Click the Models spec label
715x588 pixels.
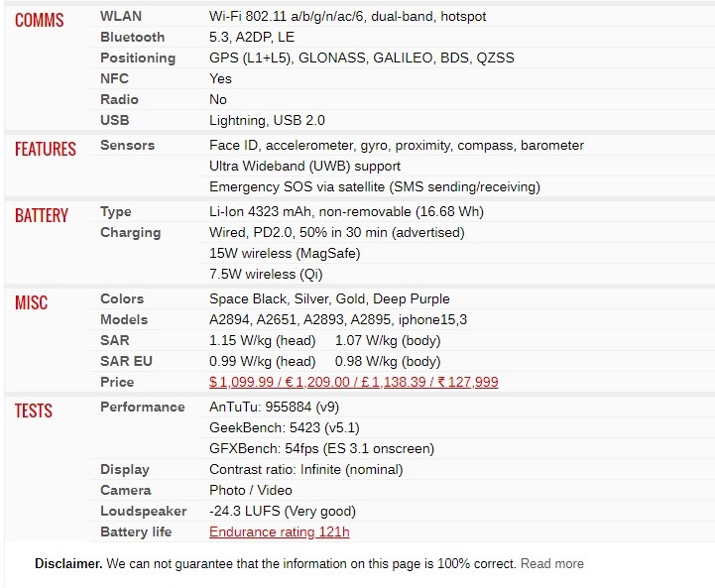pyautogui.click(x=124, y=319)
